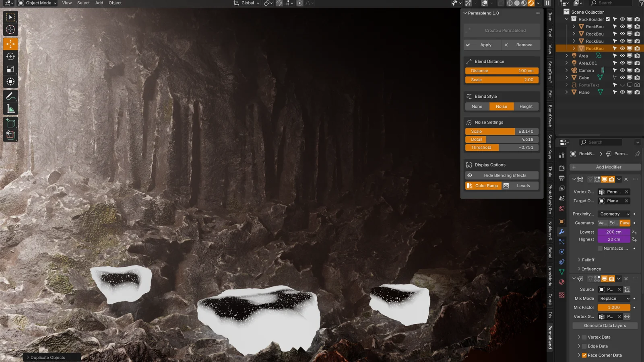Click the Mix Factor slider

point(613,307)
